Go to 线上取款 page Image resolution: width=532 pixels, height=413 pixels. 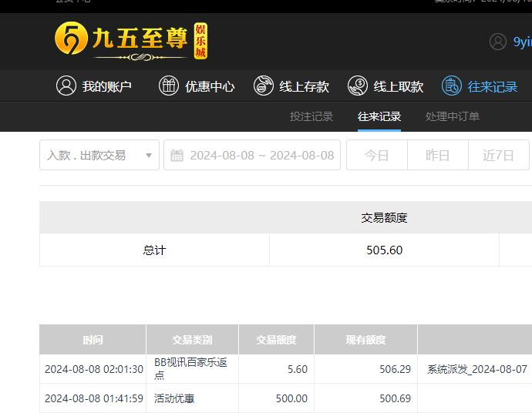point(386,86)
